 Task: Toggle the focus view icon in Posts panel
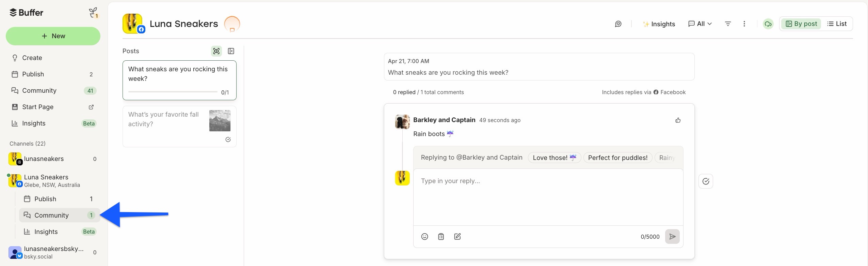pyautogui.click(x=216, y=51)
